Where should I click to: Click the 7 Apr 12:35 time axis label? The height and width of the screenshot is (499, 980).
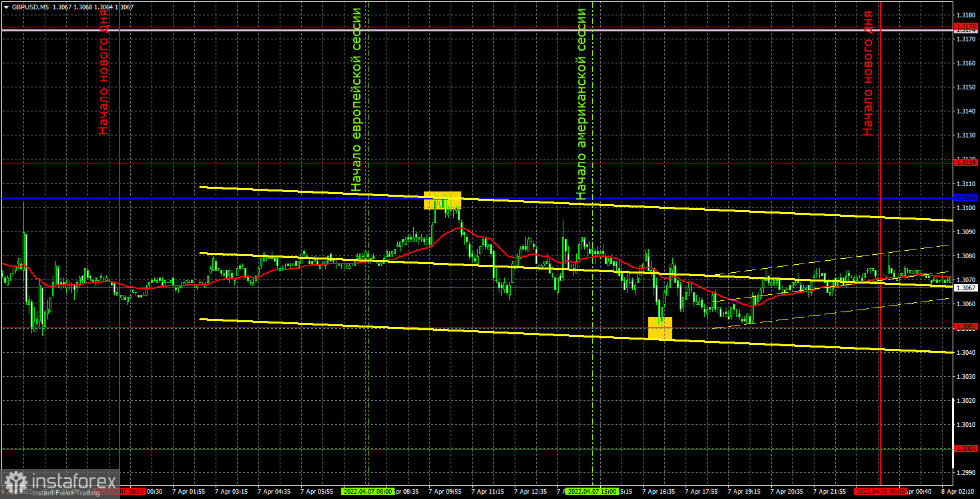pyautogui.click(x=530, y=492)
